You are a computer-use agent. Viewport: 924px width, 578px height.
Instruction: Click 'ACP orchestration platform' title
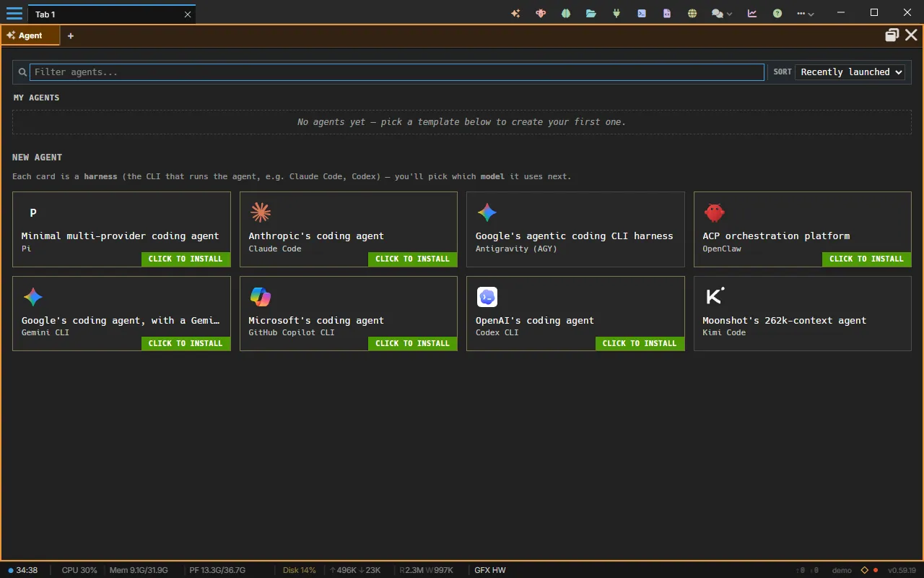(x=776, y=236)
